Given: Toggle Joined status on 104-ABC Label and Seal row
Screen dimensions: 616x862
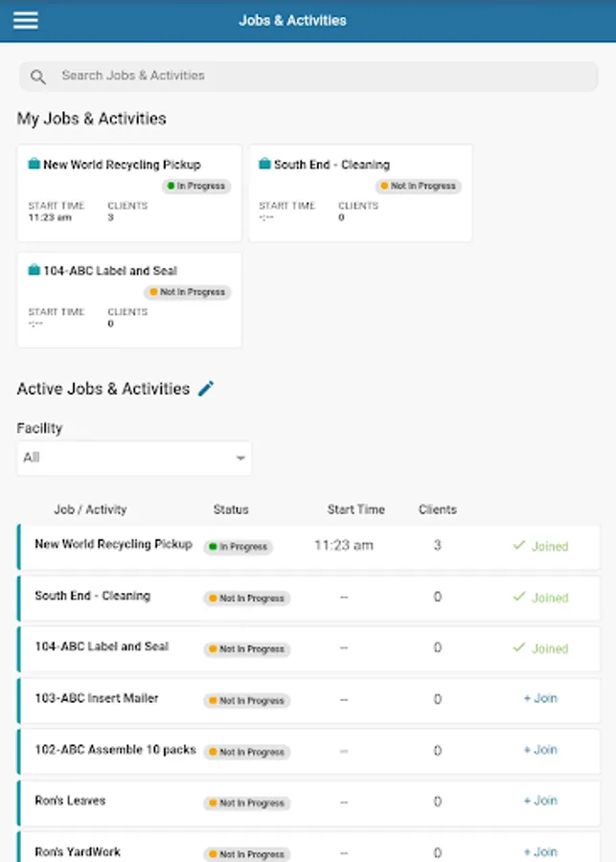Looking at the screenshot, I should (x=540, y=648).
